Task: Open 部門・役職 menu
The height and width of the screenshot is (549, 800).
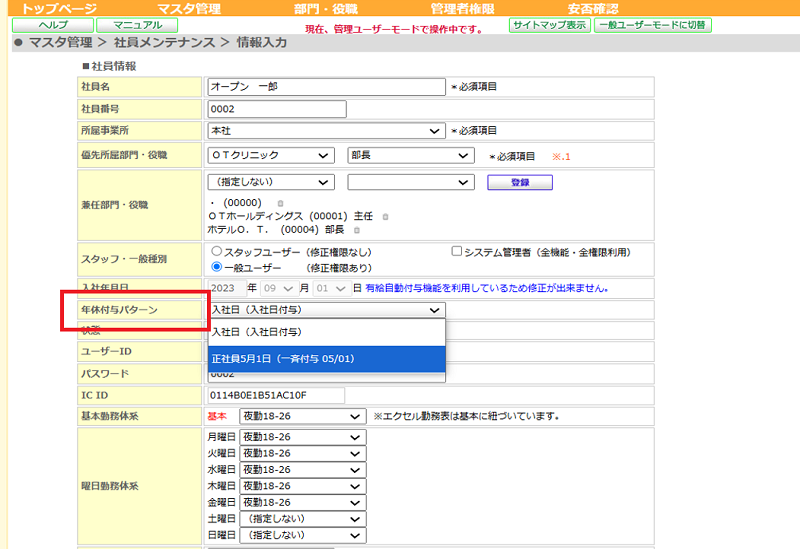Action: pyautogui.click(x=326, y=9)
